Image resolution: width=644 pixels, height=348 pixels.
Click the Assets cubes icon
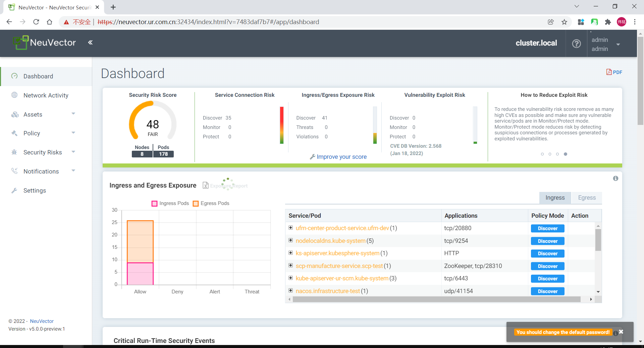pyautogui.click(x=15, y=114)
